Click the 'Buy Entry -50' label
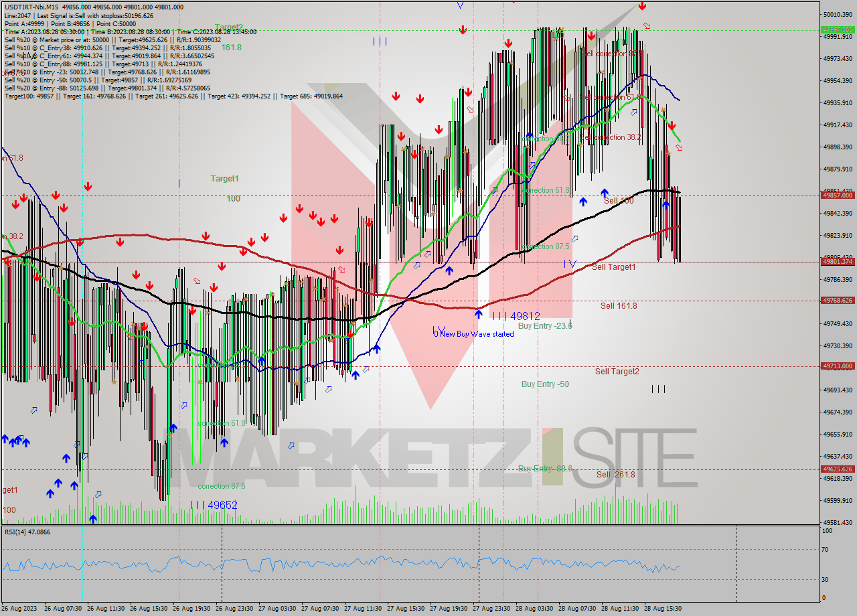The width and height of the screenshot is (857, 616). tap(545, 384)
